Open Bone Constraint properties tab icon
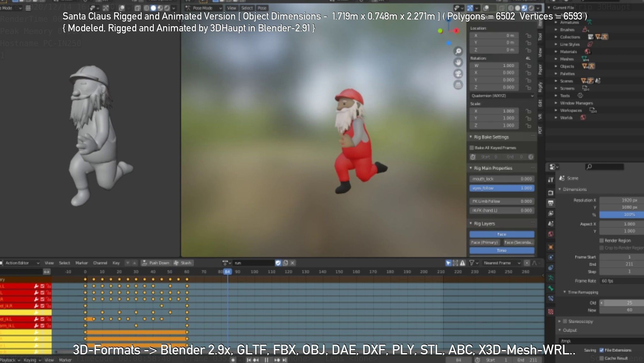 coord(551,298)
